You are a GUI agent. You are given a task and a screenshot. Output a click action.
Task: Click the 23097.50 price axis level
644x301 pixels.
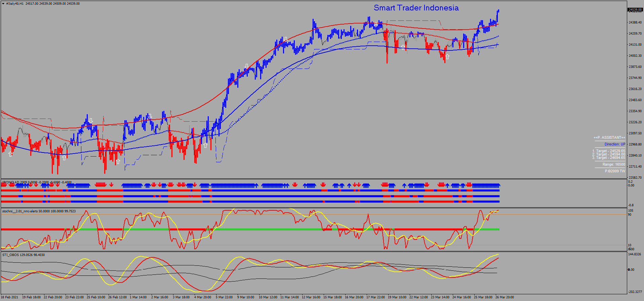pos(635,133)
